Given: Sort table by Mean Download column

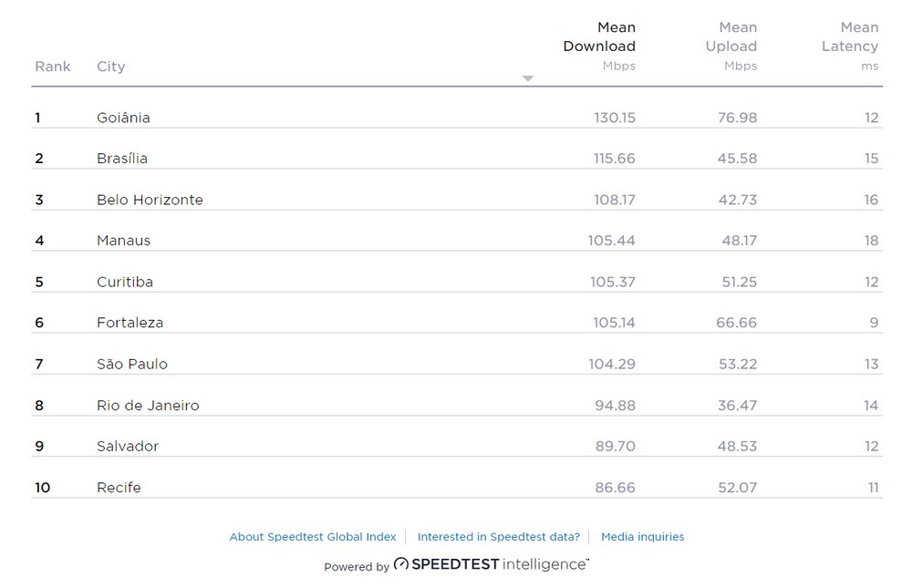Looking at the screenshot, I should pos(599,37).
